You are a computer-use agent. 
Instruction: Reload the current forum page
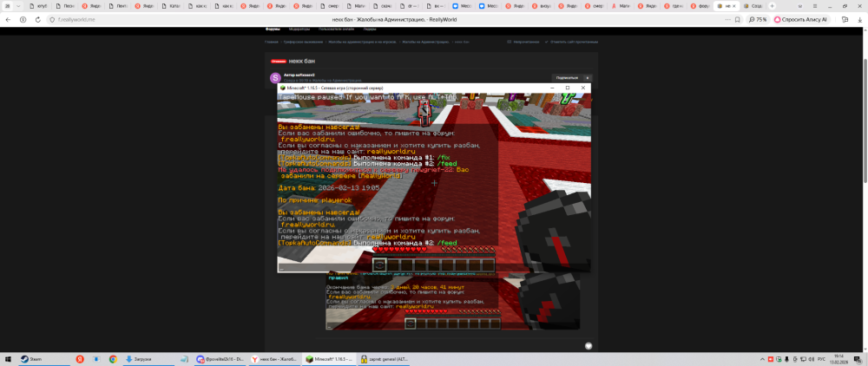37,19
